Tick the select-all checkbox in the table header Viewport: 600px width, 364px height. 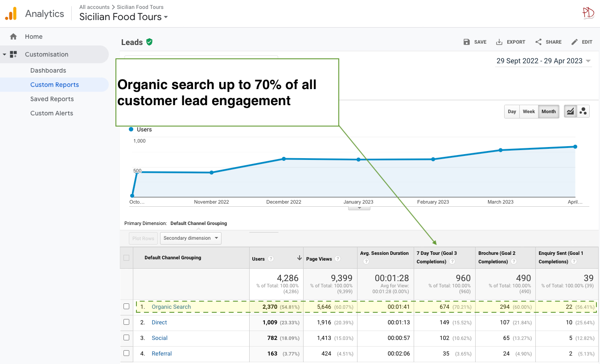127,258
